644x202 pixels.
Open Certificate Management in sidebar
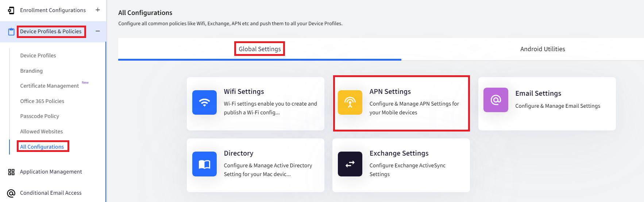tap(49, 86)
